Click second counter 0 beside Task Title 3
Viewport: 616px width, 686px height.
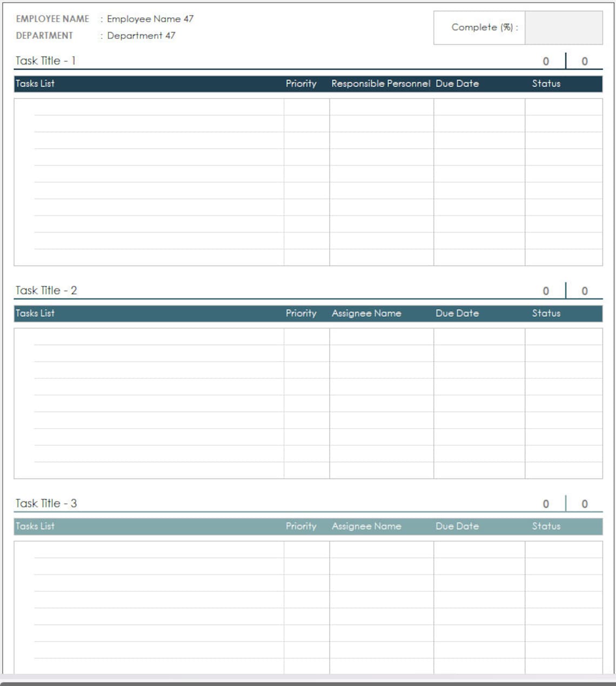pos(585,504)
